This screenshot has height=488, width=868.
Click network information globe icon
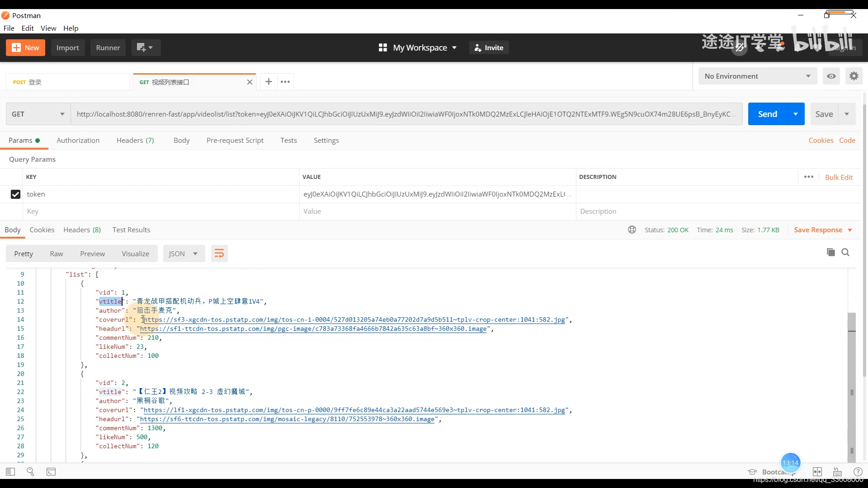632,230
